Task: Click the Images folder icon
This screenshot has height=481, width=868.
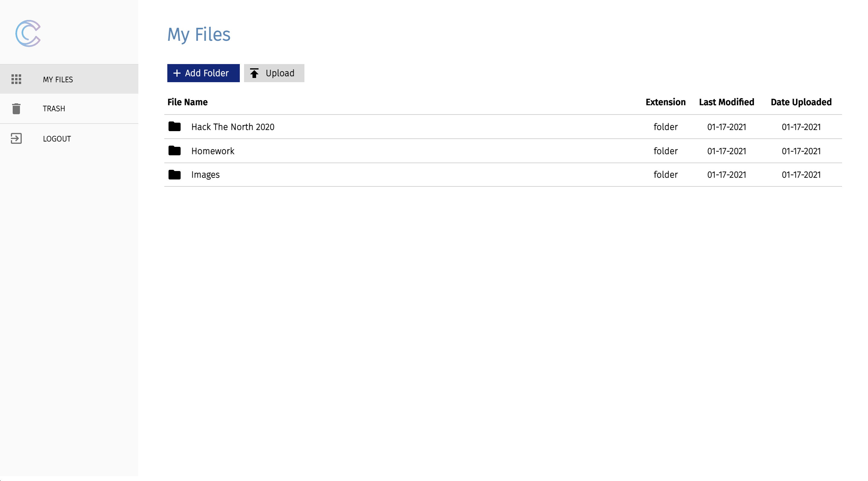Action: [x=175, y=175]
